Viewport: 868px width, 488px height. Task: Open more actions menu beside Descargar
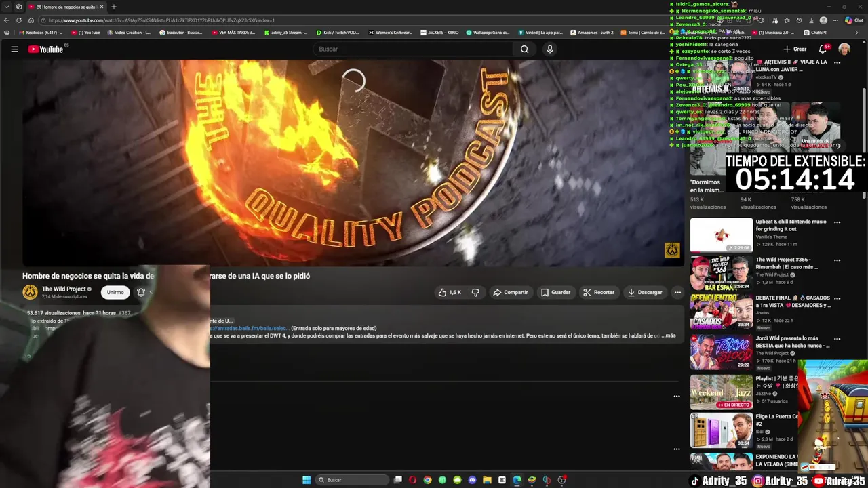(x=677, y=292)
